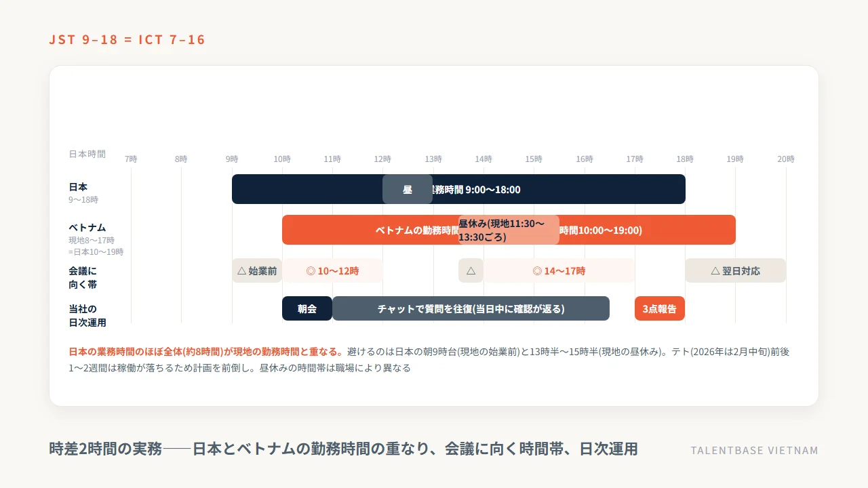Click the △ 始業前 block
Image resolution: width=868 pixels, height=488 pixels.
[x=257, y=270]
